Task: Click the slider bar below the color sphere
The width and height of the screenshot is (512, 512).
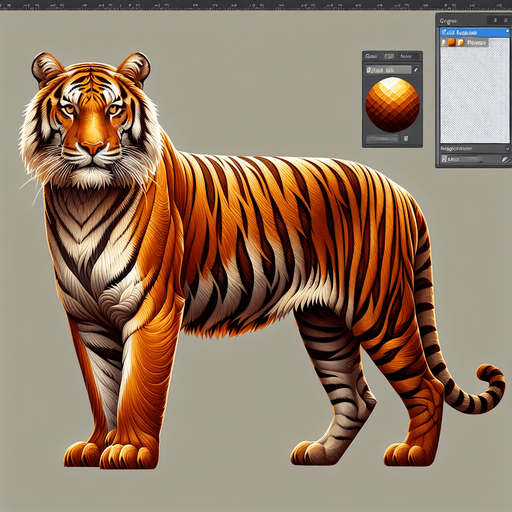Action: [382, 139]
